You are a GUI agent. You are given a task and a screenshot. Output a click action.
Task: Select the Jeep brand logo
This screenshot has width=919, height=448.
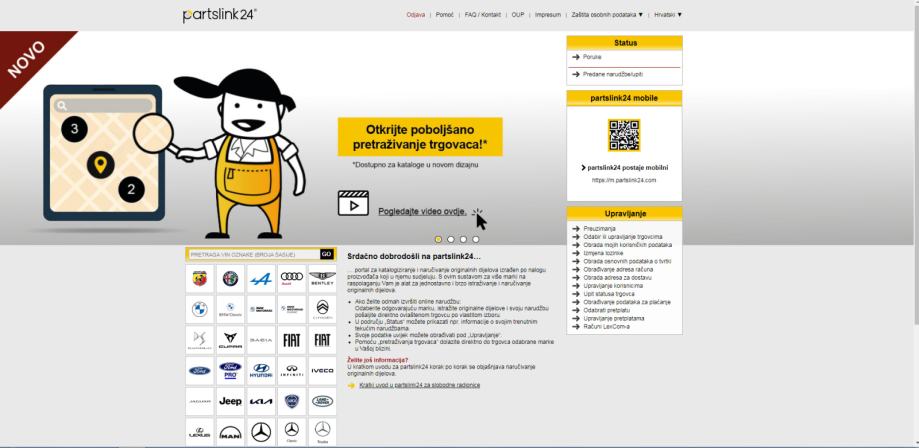click(x=230, y=401)
